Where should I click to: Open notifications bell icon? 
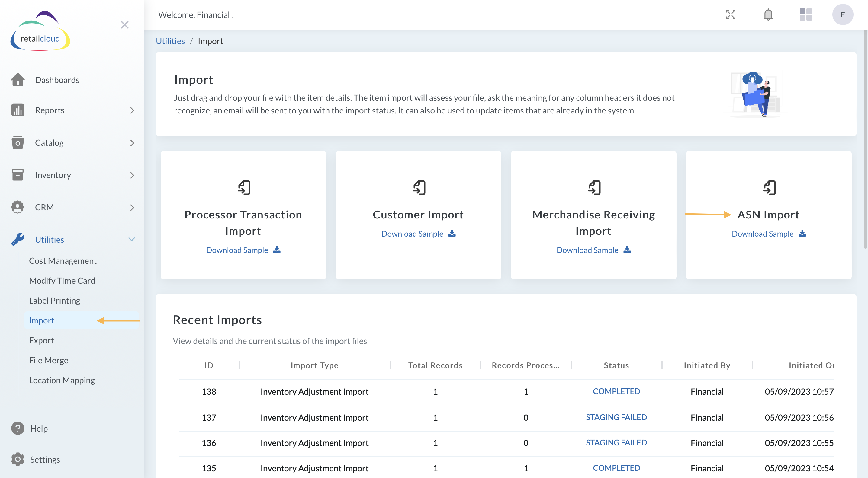point(768,14)
